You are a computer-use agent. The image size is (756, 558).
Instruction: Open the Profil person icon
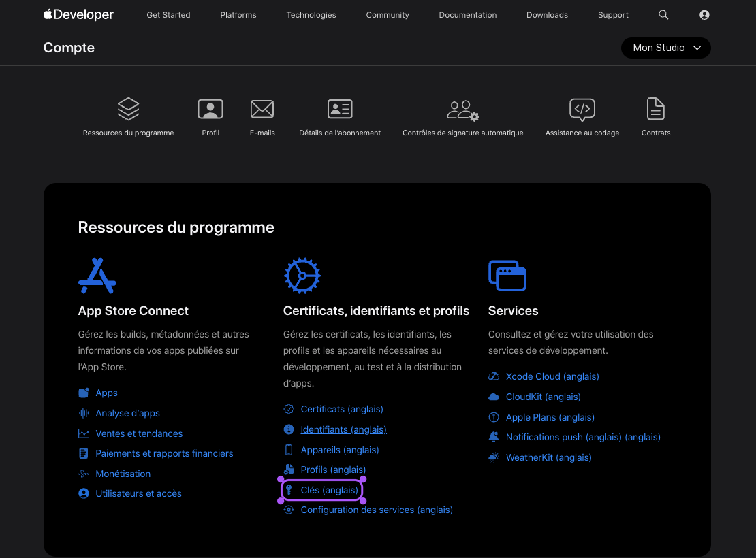coord(210,109)
